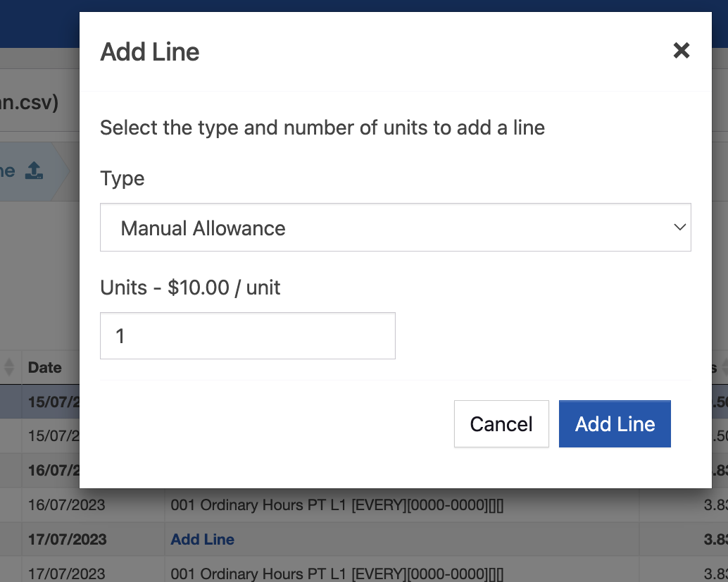Click the Type field label

coord(122,179)
